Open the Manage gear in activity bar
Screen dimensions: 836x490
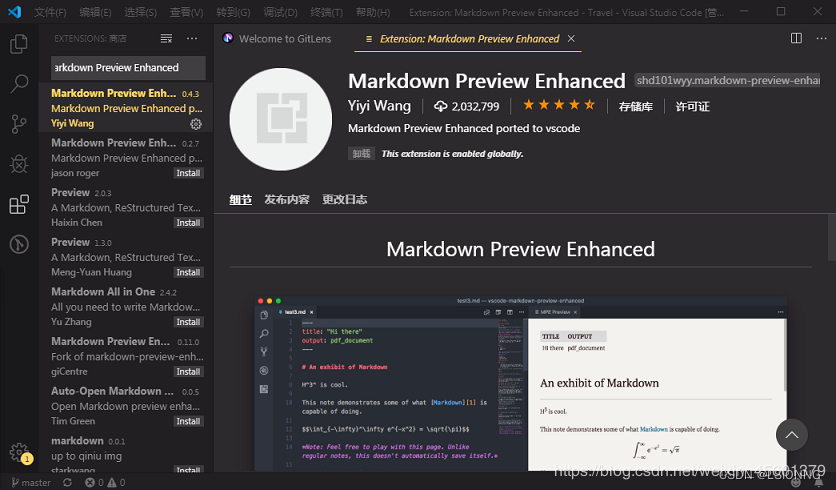(x=19, y=452)
